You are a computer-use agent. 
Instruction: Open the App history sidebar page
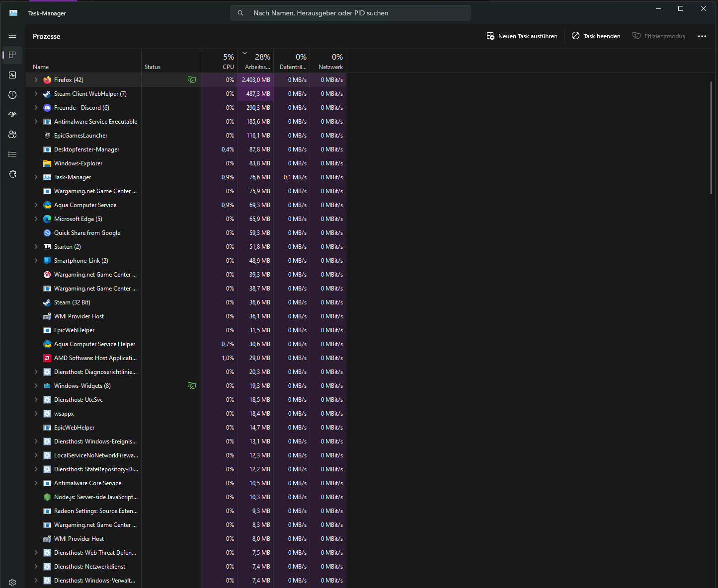coord(12,95)
